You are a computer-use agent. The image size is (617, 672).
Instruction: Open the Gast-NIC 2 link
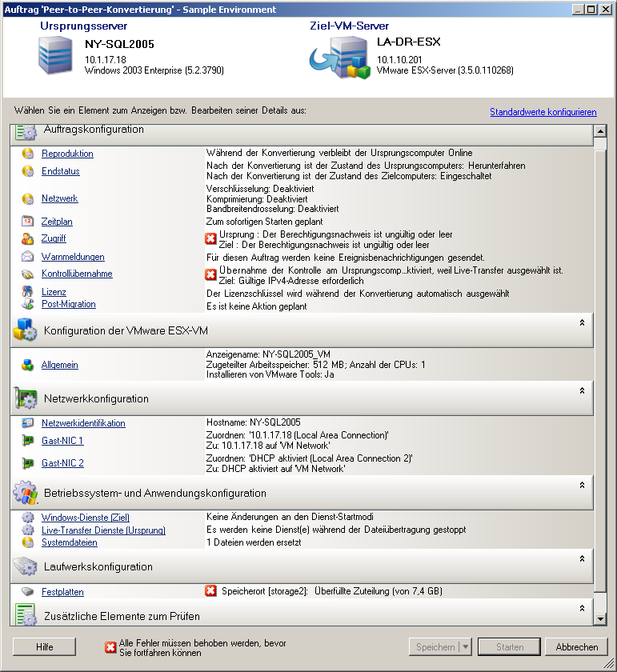click(x=62, y=463)
